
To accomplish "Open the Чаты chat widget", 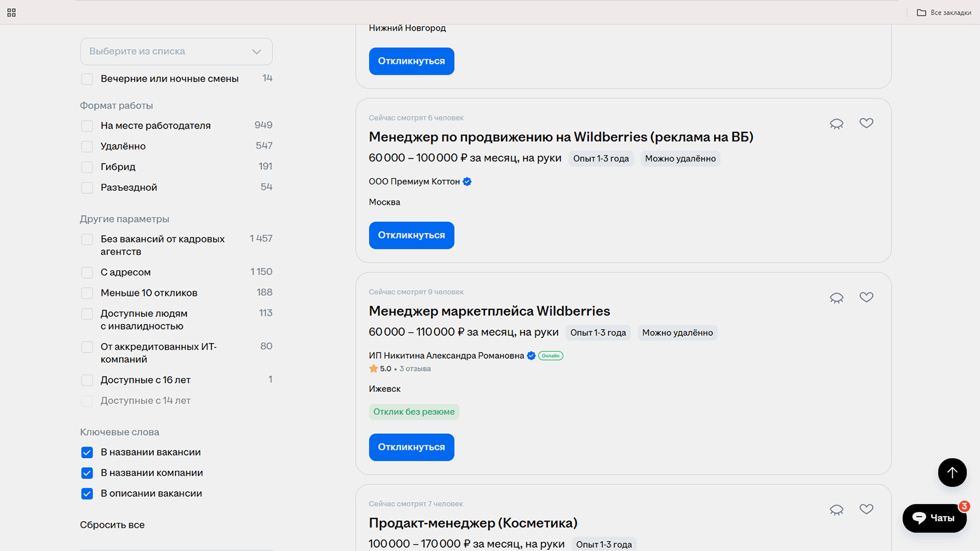I will (x=934, y=518).
